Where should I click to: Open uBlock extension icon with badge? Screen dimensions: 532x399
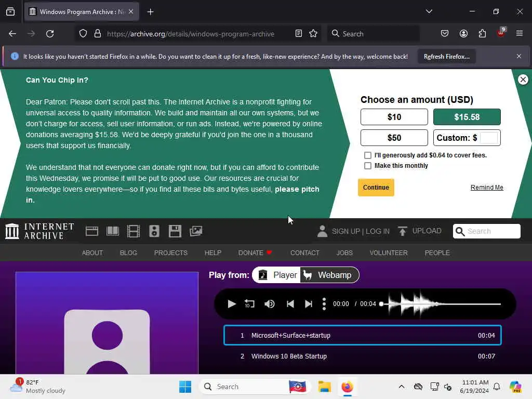point(501,33)
